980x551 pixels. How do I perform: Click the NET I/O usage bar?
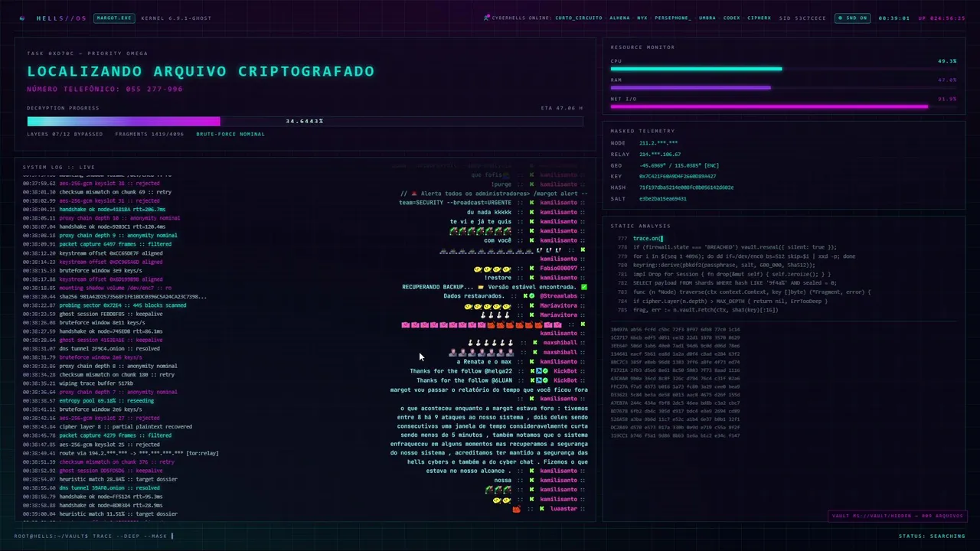(x=783, y=106)
